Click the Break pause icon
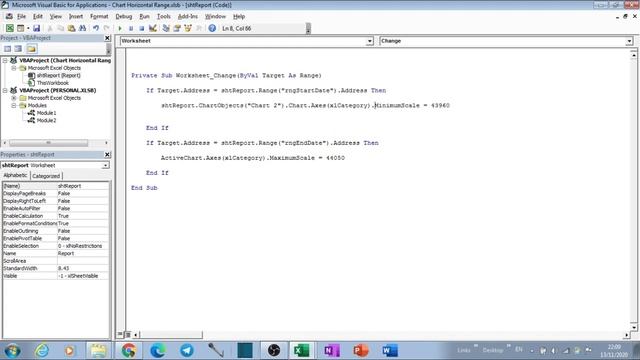The image size is (640, 360). click(131, 28)
